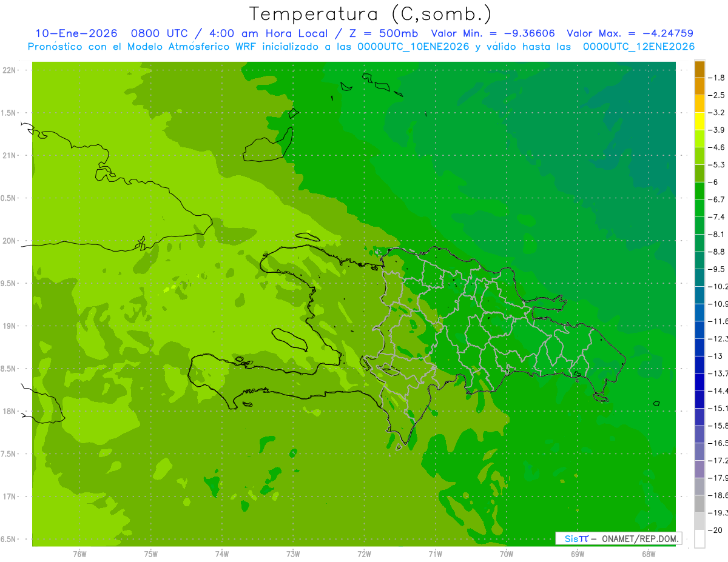Click the "70W" longitude label
Viewport: 728px width, 562px height.
pyautogui.click(x=507, y=554)
